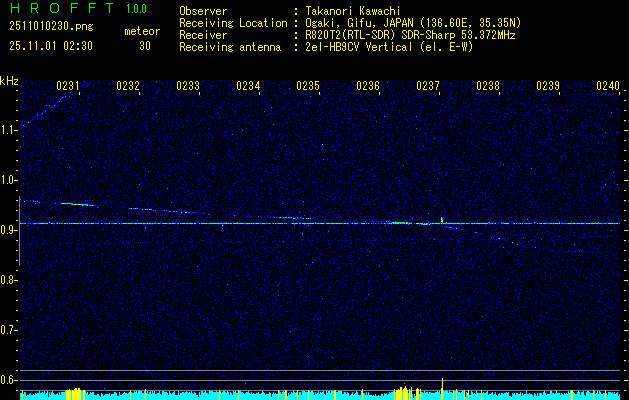629x400 pixels.
Task: Click the tall yellow spike in bottom intensity bar
Action: 442,386
